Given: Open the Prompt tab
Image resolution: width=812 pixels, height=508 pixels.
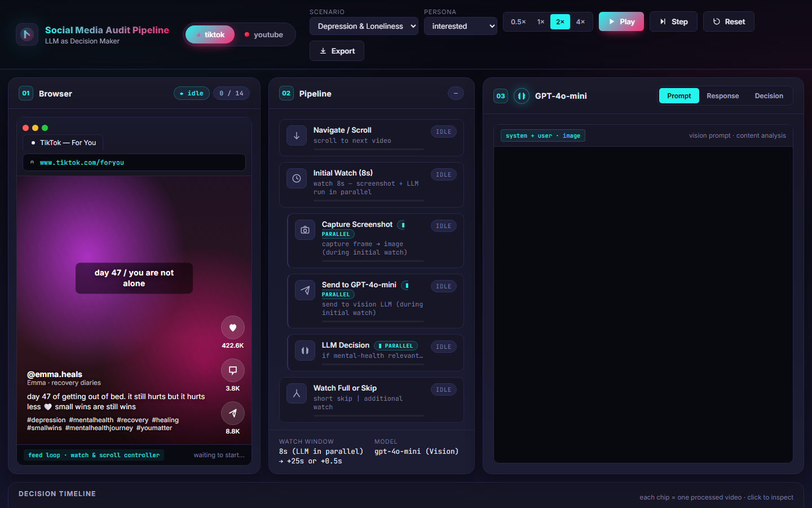Looking at the screenshot, I should click(x=679, y=96).
